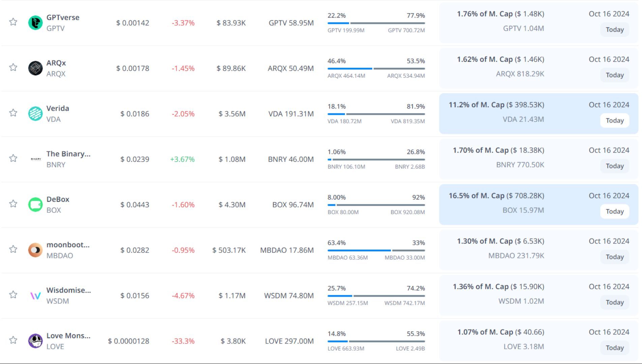
Task: Click the Wisdomise W logo icon
Action: pos(35,296)
